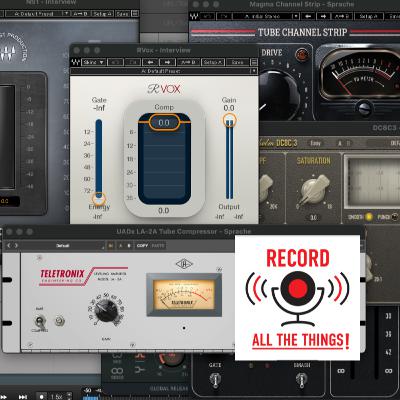Click the RVox Comp threshold slider handle

click(x=164, y=122)
